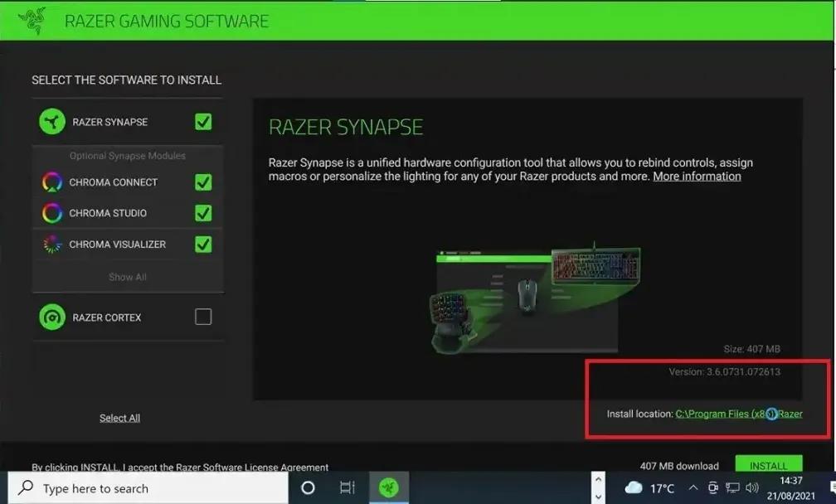Click the Razer installer taskbar icon
The height and width of the screenshot is (504, 836).
point(389,487)
